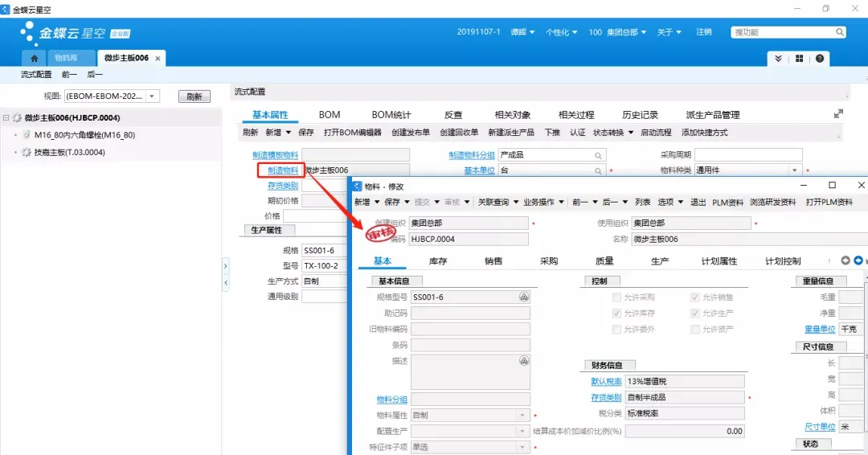The image size is (868, 455).
Task: Toggle the 允许销售 checkbox
Action: pyautogui.click(x=694, y=297)
